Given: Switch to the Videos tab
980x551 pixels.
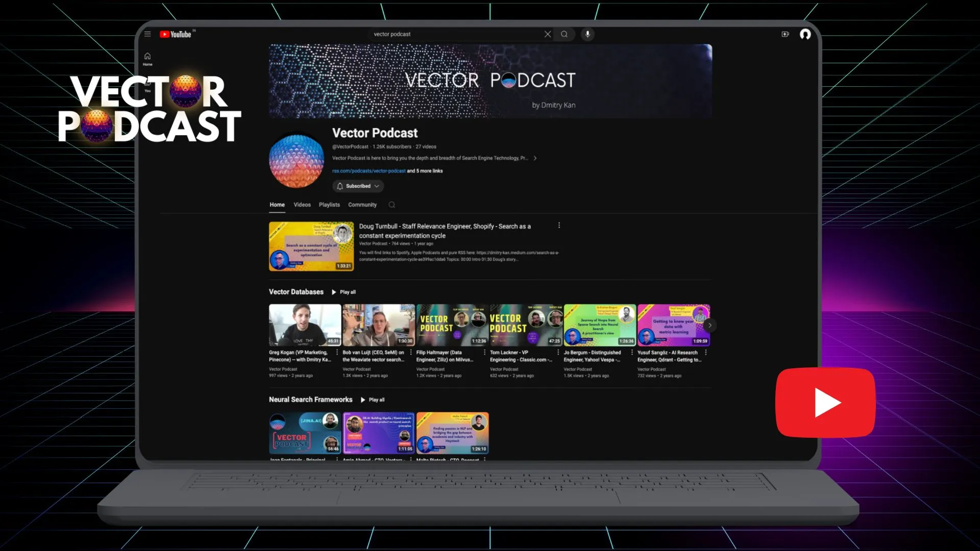Looking at the screenshot, I should 302,205.
